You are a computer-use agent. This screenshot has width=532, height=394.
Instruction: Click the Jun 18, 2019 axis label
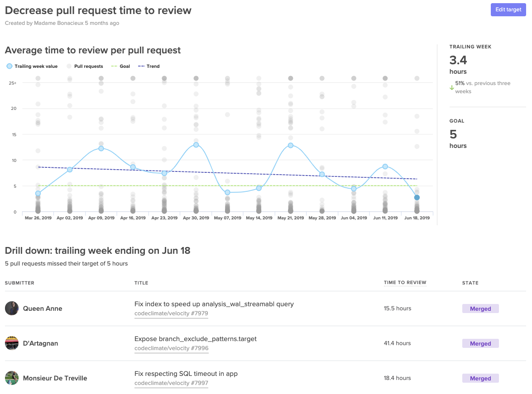point(417,218)
